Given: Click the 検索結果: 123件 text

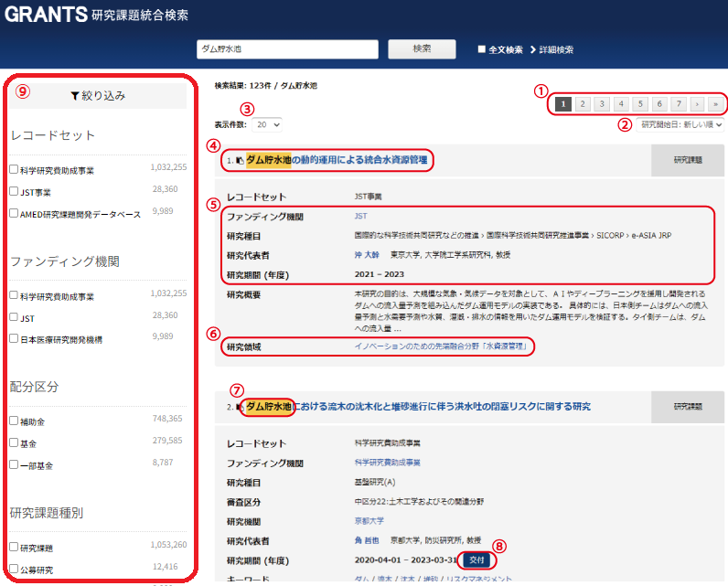Looking at the screenshot, I should (243, 85).
